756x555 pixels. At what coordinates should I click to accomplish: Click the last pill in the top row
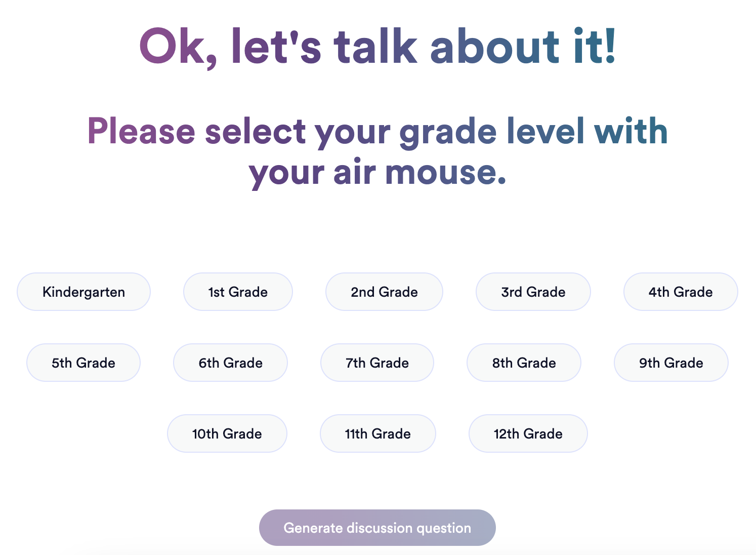tap(681, 292)
